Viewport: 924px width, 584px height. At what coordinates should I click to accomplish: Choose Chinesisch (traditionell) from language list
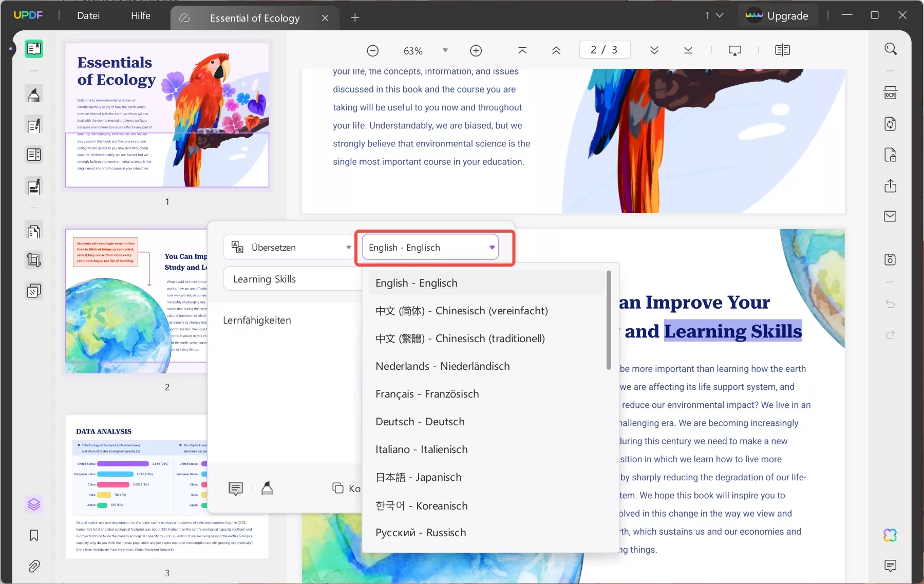[x=487, y=338]
